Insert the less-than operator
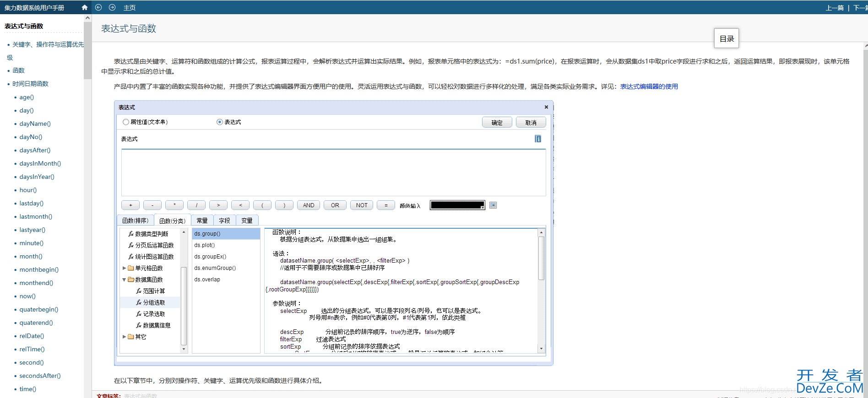The width and height of the screenshot is (868, 398). click(240, 205)
